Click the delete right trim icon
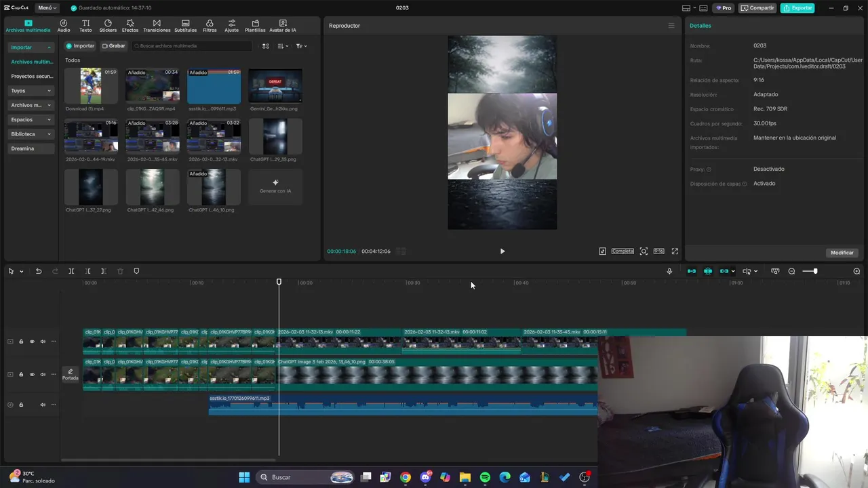 [104, 271]
